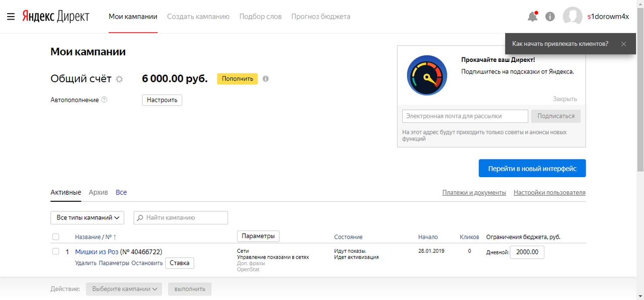Viewport: 644px width, 300px height.
Task: Click the Яндекс Директ logo
Action: point(55,17)
